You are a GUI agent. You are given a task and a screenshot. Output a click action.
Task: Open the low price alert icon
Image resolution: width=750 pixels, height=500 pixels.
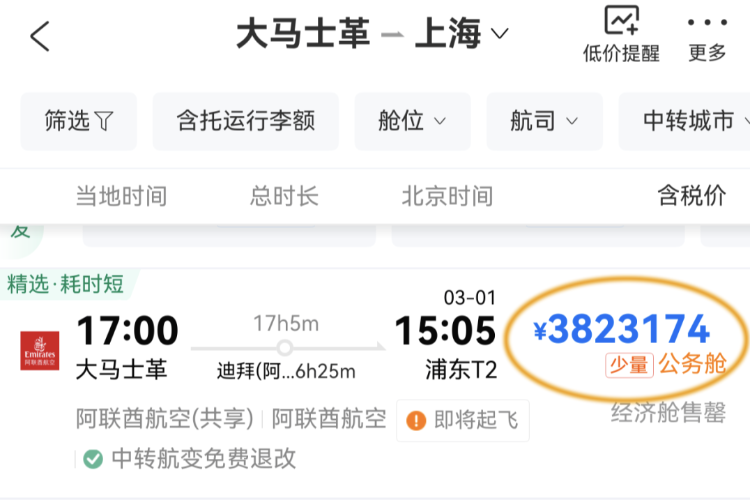click(621, 20)
